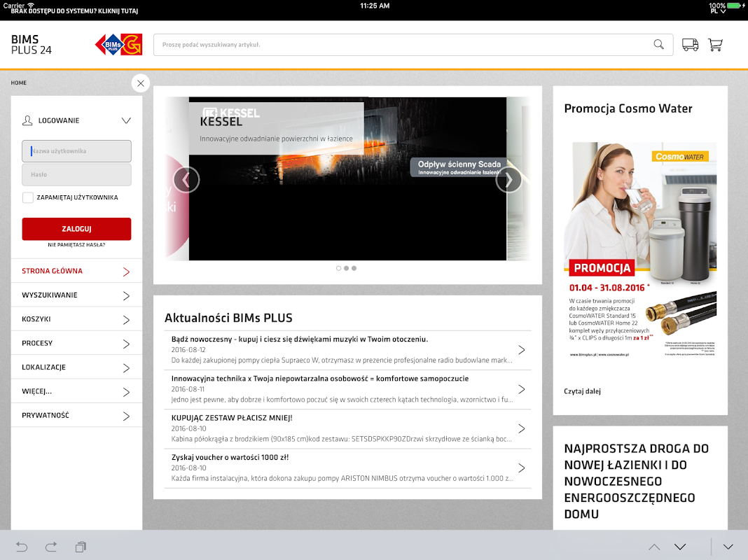Tap the battery indicator in status bar
The height and width of the screenshot is (560, 748).
pos(735,6)
